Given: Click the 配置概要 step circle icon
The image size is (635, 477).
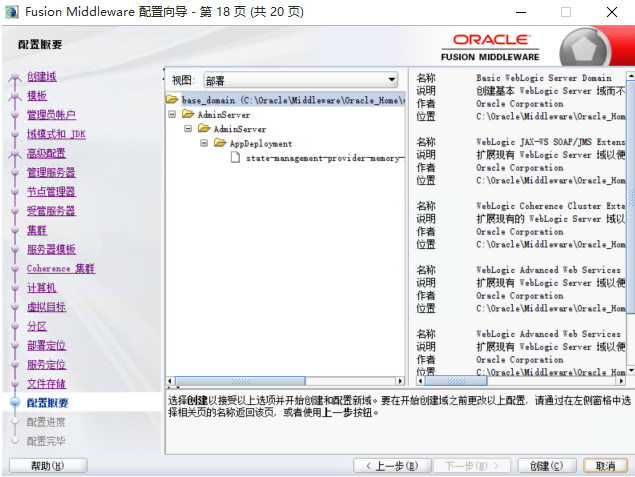Looking at the screenshot, I should pos(15,402).
